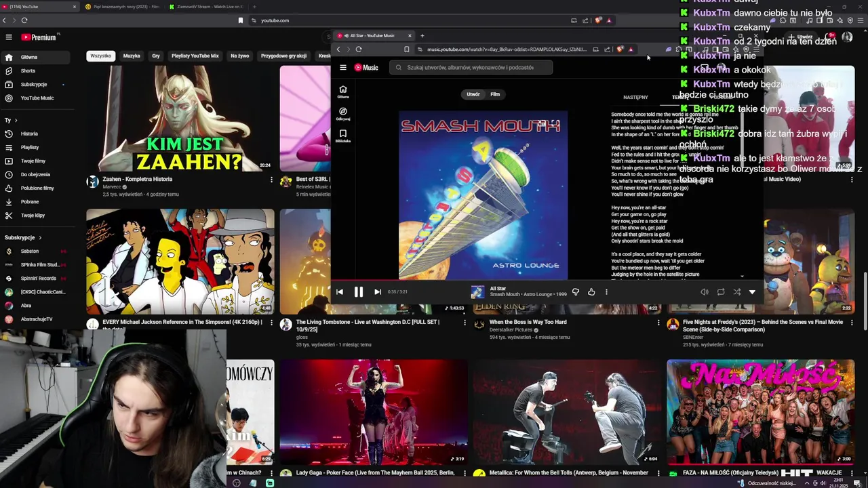The image size is (868, 488).
Task: Select the Wszystko filter chip
Action: click(100, 56)
